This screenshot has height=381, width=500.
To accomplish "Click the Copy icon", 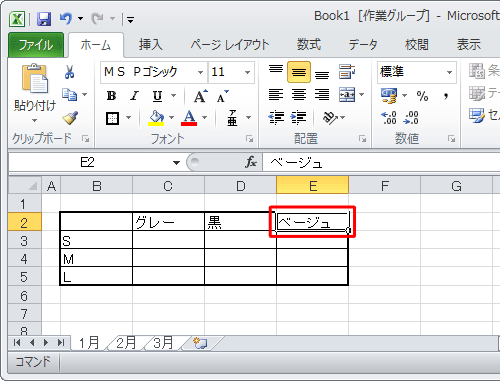I will (70, 95).
